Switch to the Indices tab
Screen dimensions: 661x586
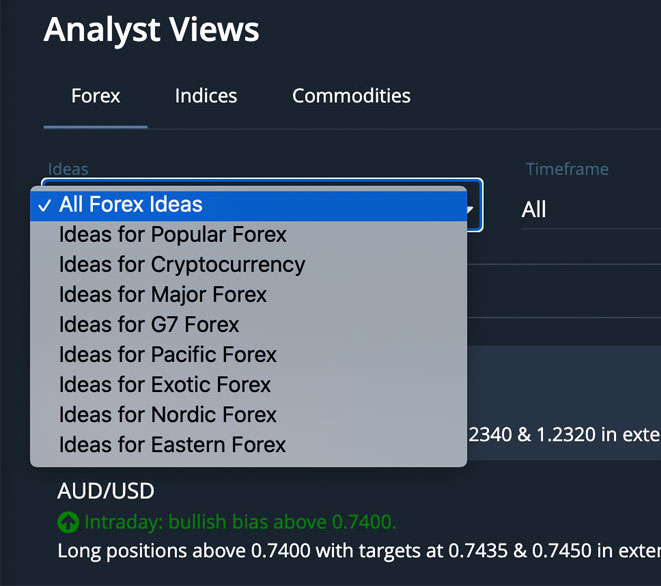[206, 96]
